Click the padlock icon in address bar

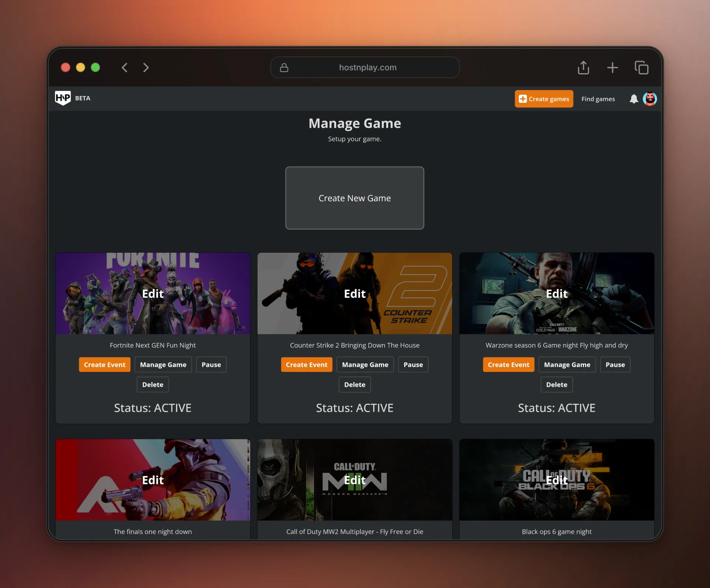(284, 67)
